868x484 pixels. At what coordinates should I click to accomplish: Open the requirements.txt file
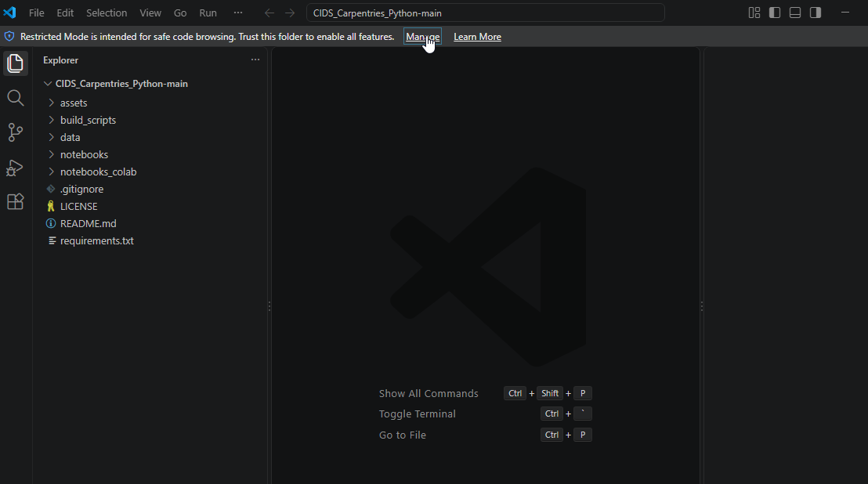point(97,240)
